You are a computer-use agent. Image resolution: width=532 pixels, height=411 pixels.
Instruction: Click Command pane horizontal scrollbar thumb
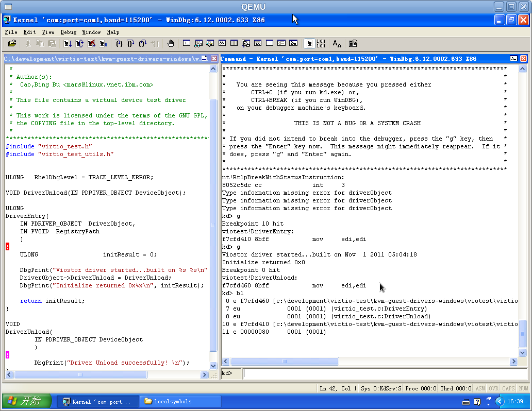[x=285, y=362]
